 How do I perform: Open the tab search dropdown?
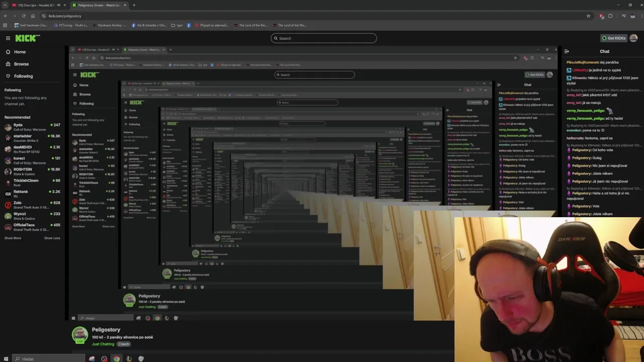5,5
